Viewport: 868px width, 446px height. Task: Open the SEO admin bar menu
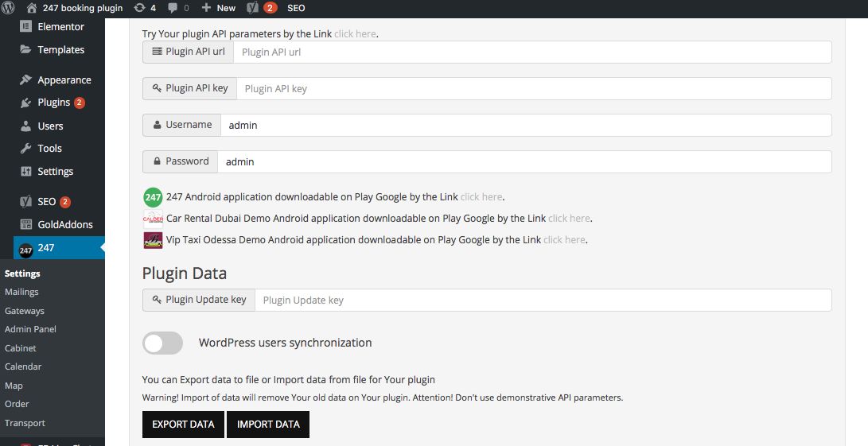296,8
